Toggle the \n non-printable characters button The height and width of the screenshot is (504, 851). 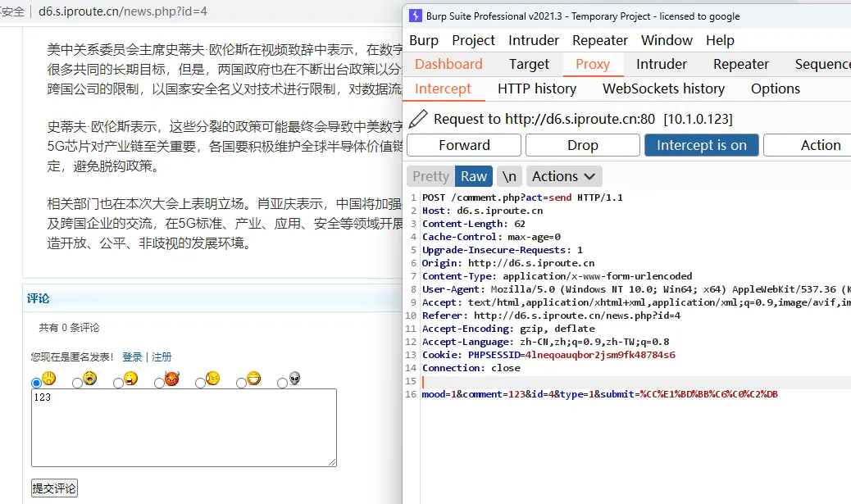tap(509, 176)
